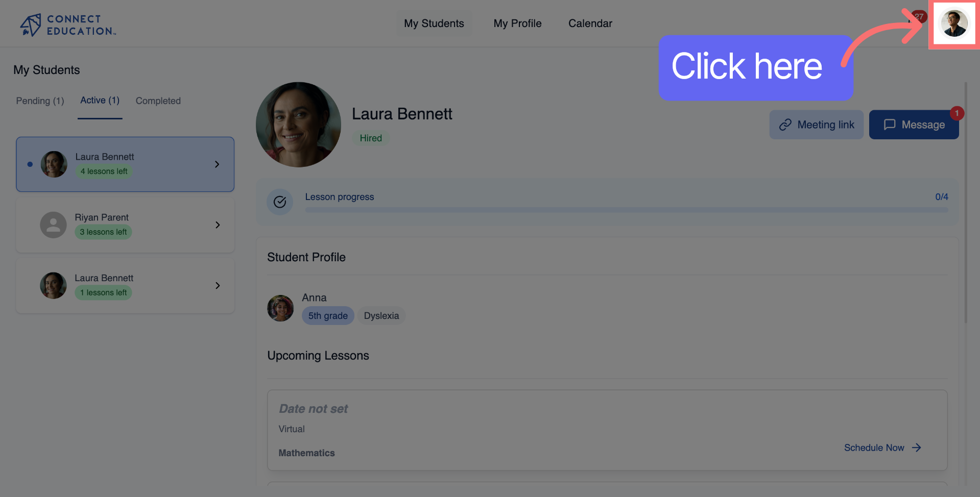The image size is (980, 497).
Task: Click Schedule Now link
Action: [x=883, y=448]
